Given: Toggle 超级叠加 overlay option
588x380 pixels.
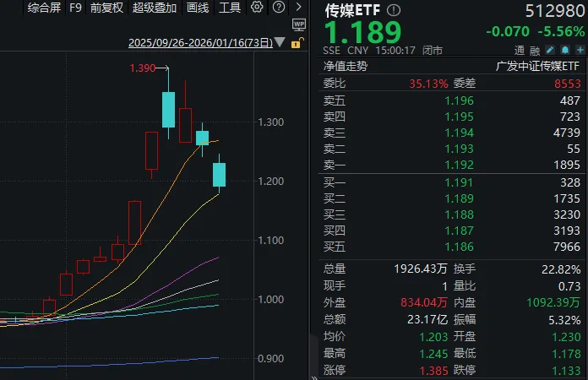Looking at the screenshot, I should [x=155, y=8].
